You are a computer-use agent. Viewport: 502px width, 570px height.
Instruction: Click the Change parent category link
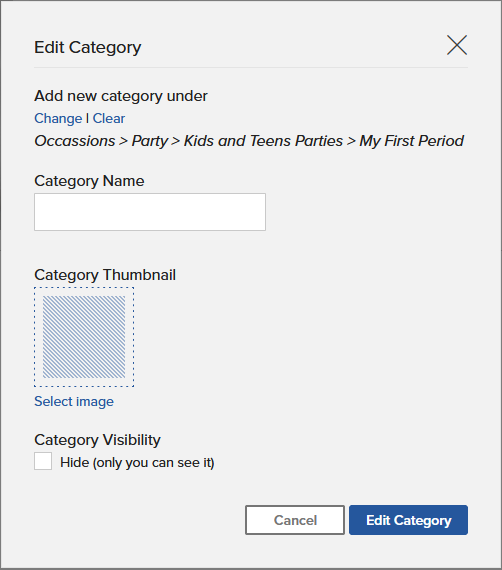click(x=58, y=119)
